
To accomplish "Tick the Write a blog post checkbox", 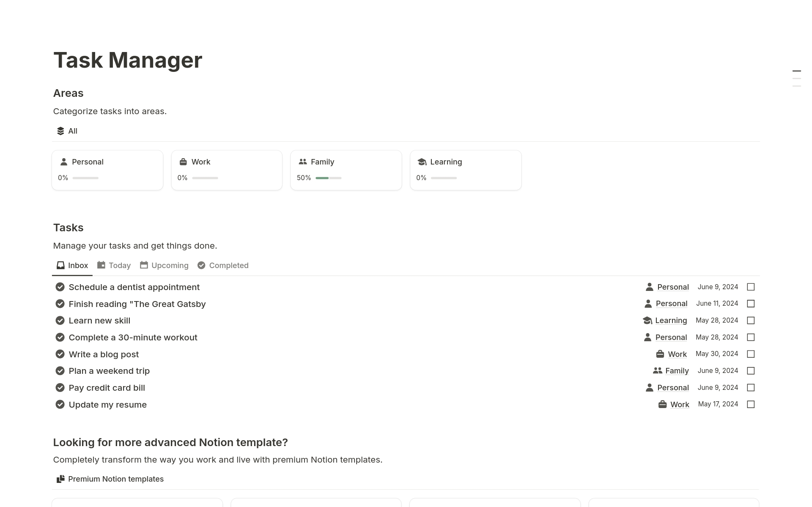I will (751, 354).
